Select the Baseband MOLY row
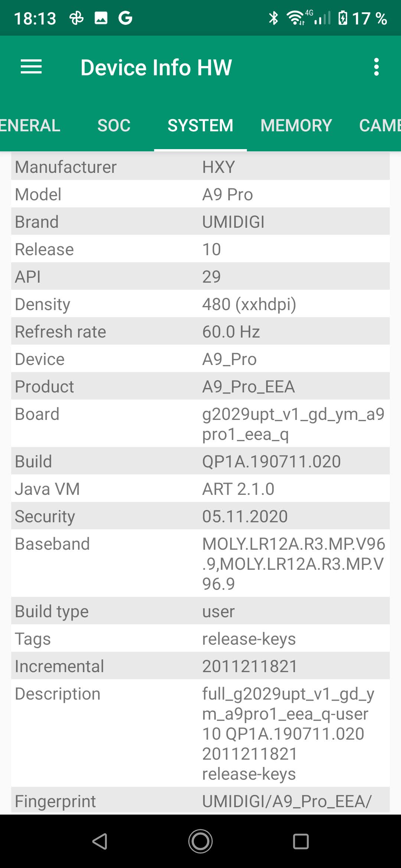 (x=200, y=563)
